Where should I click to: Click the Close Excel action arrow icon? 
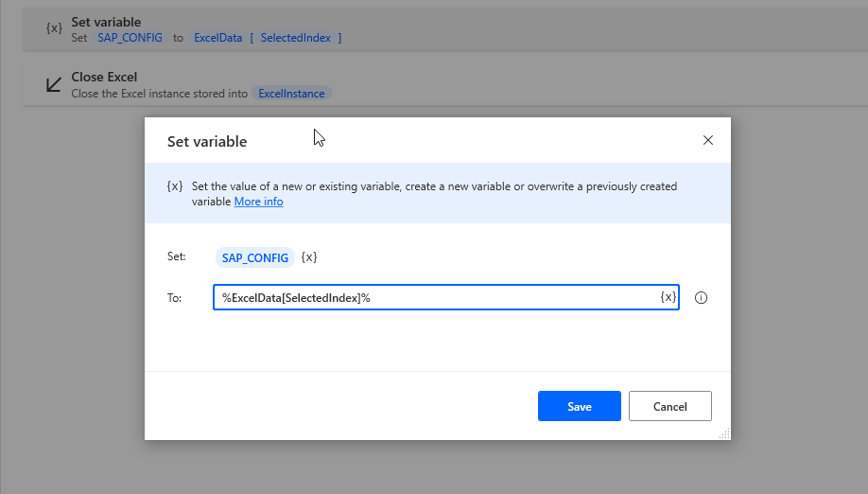54,84
